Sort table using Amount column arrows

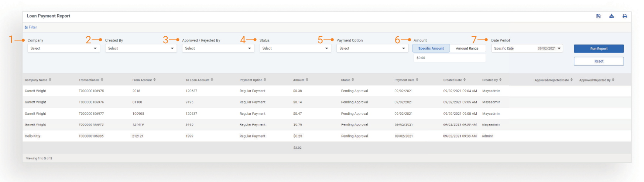click(307, 80)
